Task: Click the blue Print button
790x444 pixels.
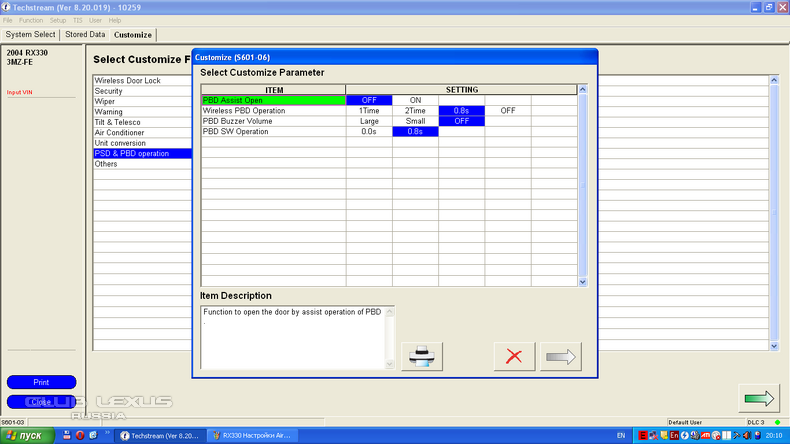Action: click(x=41, y=383)
